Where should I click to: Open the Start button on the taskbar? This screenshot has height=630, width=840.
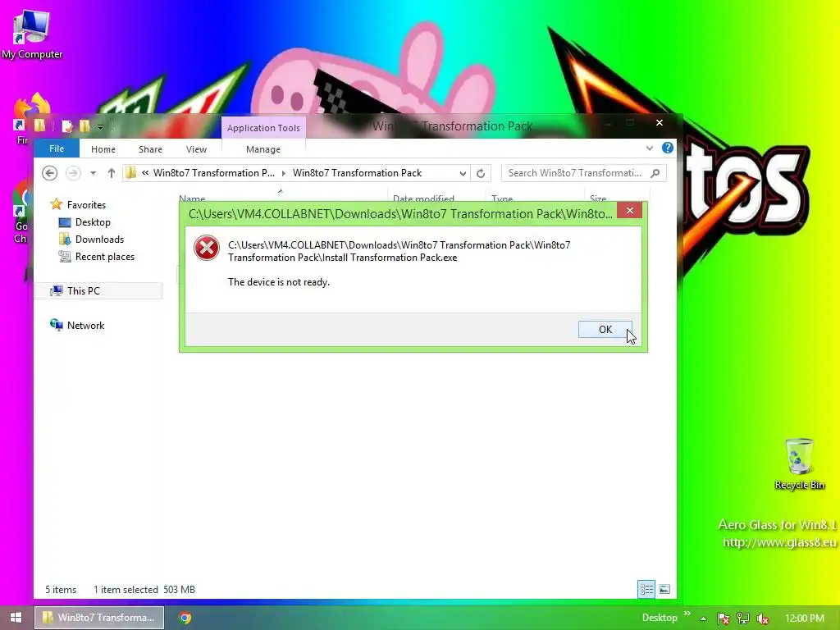click(x=16, y=617)
